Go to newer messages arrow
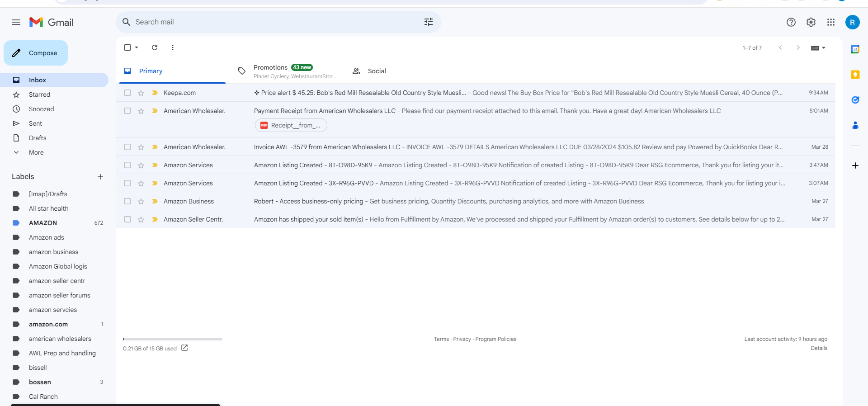Viewport: 868px width, 406px height. pos(780,47)
